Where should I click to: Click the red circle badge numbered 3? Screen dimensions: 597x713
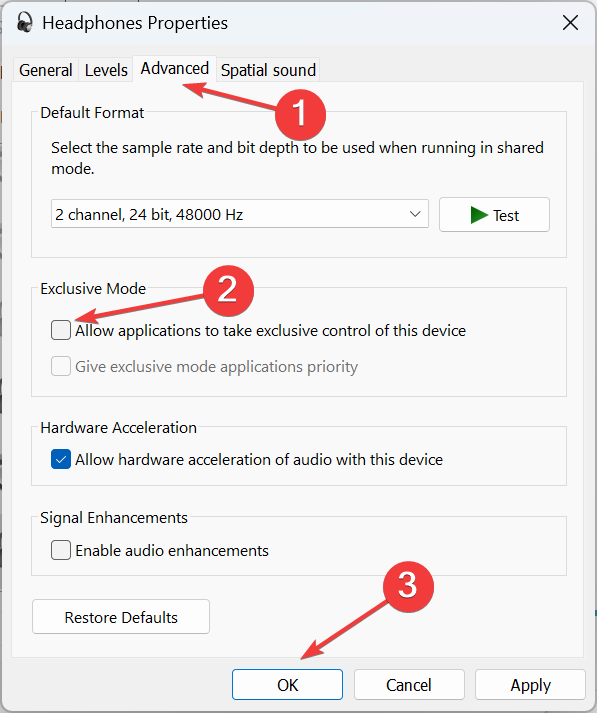[408, 586]
